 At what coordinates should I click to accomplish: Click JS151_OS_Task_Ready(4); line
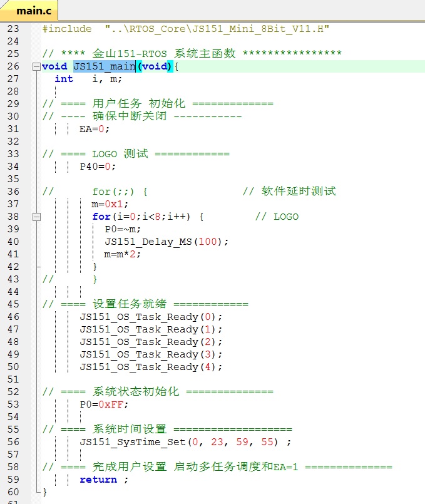(151, 367)
